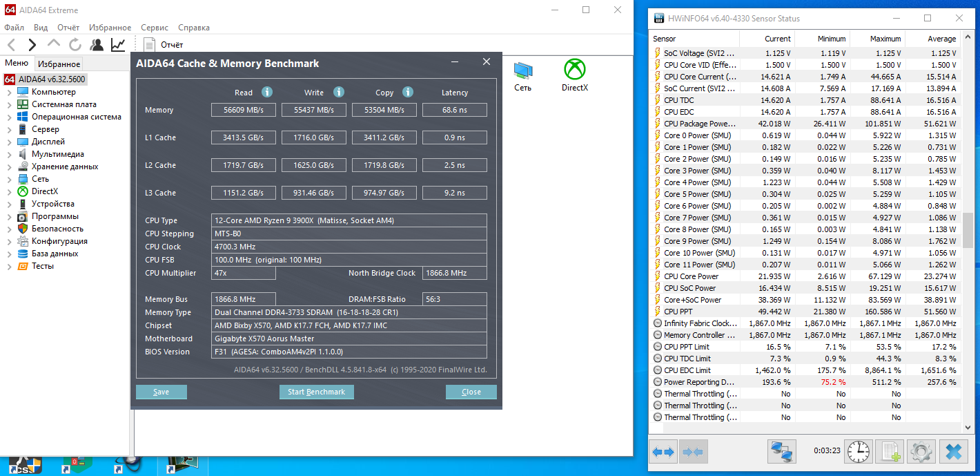Click the CPU Type field with Ryzen 9 3900X

pyautogui.click(x=349, y=220)
